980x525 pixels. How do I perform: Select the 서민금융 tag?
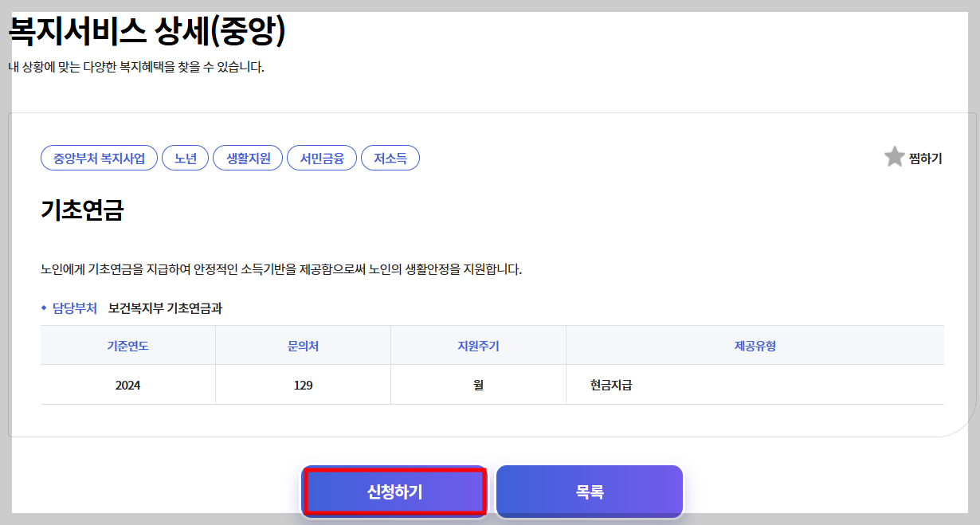tap(322, 159)
